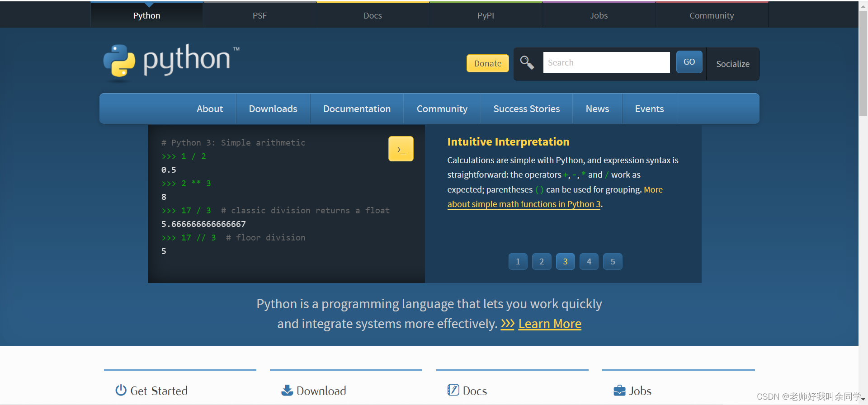Click the scrollbar down arrow
The width and height of the screenshot is (868, 405).
(x=863, y=400)
